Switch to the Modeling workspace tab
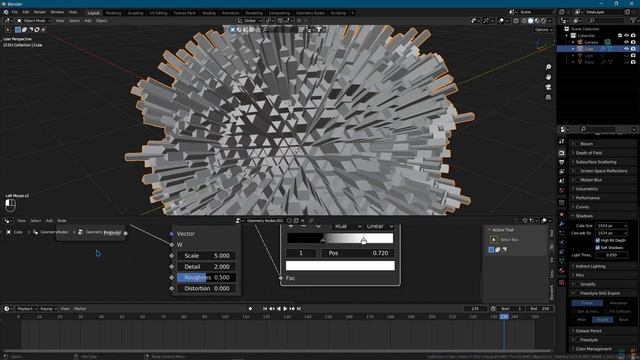The width and height of the screenshot is (640, 360). tap(113, 13)
